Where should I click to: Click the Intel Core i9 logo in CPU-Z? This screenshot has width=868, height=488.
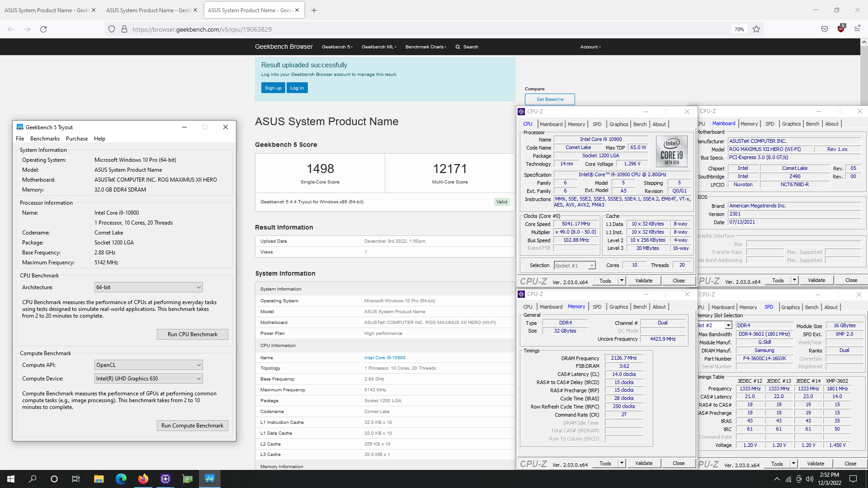[672, 151]
